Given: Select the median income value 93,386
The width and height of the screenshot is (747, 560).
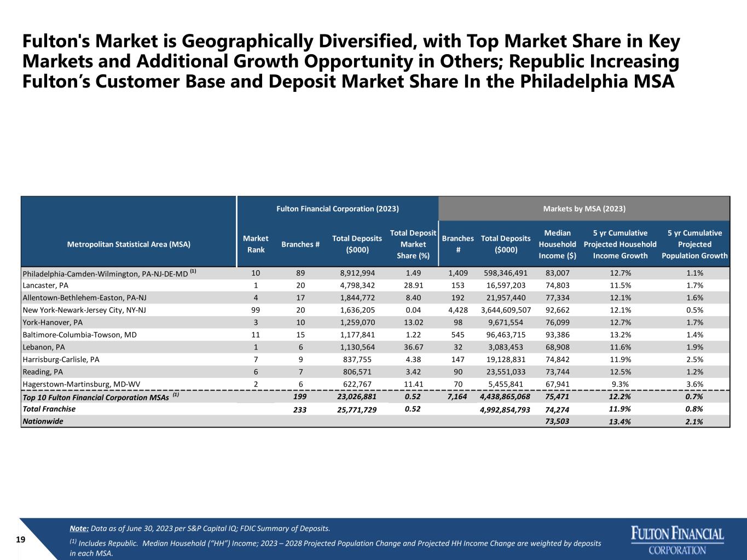Looking at the screenshot, I should pyautogui.click(x=558, y=335).
